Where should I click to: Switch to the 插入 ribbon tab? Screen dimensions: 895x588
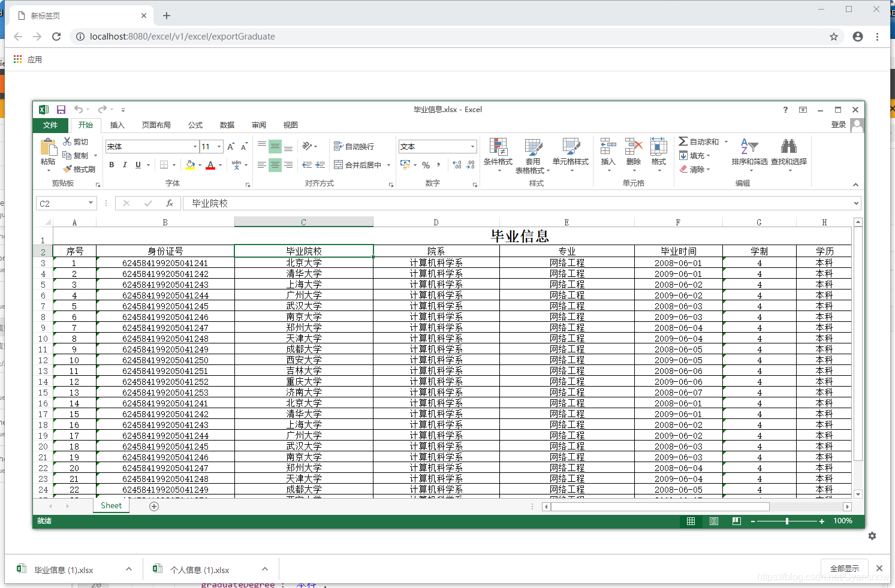(117, 125)
